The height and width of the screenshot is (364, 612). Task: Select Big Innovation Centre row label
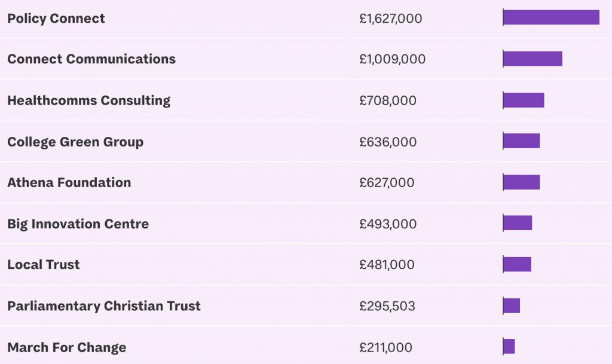pos(78,224)
